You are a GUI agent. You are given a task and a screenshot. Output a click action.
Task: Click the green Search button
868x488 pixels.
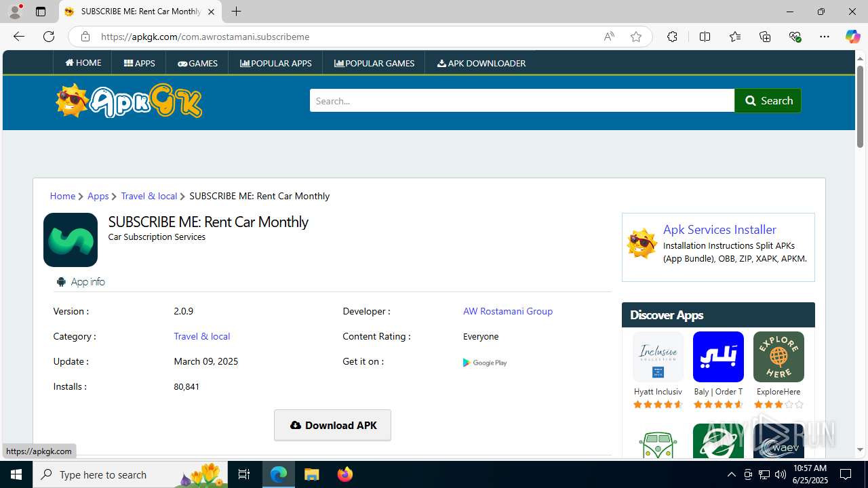coord(768,100)
